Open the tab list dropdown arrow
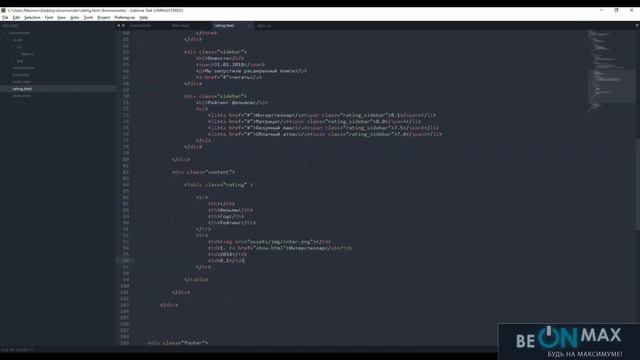Screen dimensions: 640x360 click(x=637, y=25)
